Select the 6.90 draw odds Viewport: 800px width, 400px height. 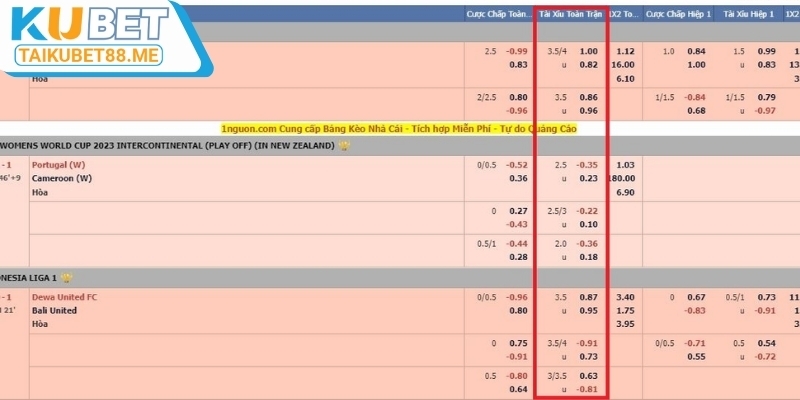point(627,191)
